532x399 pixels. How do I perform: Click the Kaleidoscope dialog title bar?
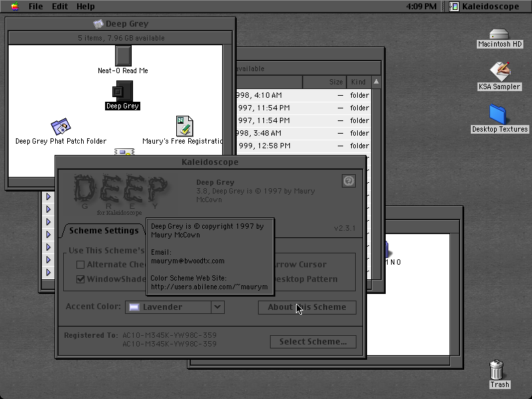point(210,162)
